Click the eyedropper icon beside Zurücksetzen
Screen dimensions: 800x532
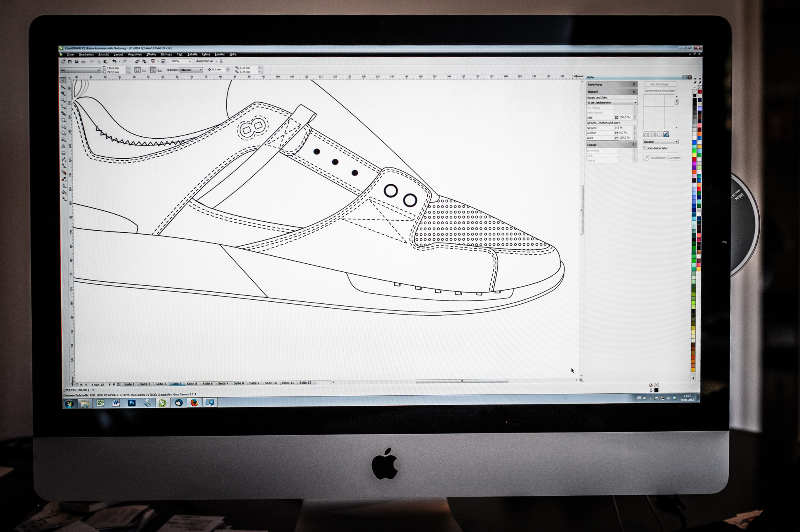click(x=646, y=157)
